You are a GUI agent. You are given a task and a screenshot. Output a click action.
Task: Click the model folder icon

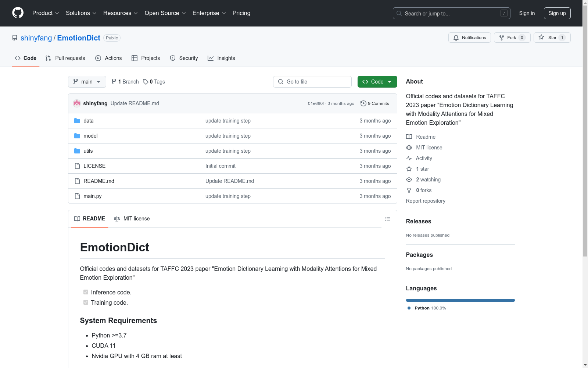point(77,136)
